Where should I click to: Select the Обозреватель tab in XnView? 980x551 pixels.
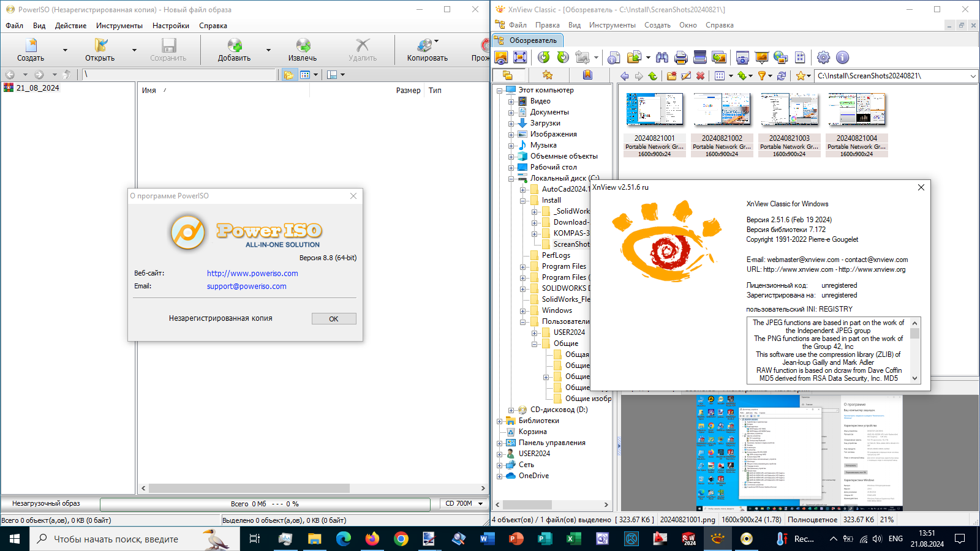tap(527, 40)
